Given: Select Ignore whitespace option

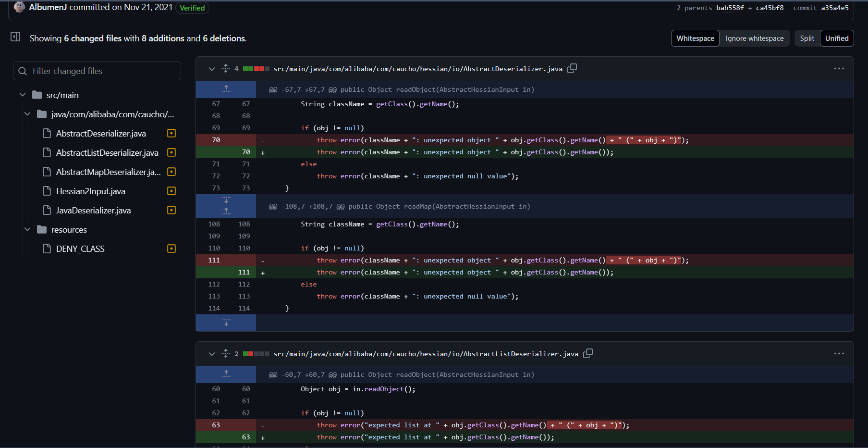Looking at the screenshot, I should point(754,38).
